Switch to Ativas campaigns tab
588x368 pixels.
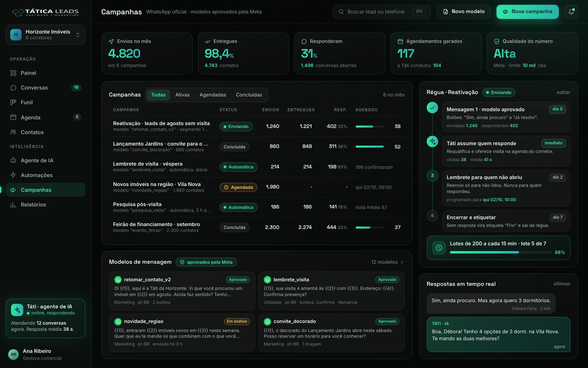tap(183, 95)
